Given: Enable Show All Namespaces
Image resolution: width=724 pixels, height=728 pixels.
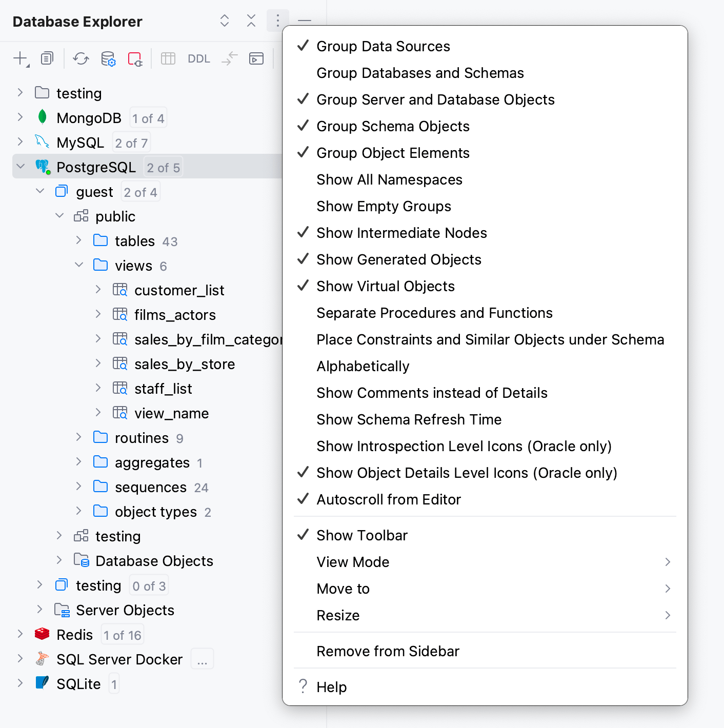Looking at the screenshot, I should click(x=485, y=179).
